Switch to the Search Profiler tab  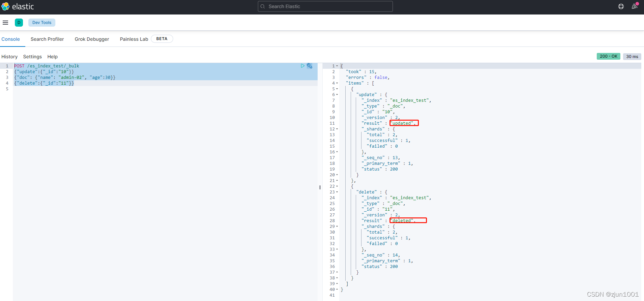[47, 39]
